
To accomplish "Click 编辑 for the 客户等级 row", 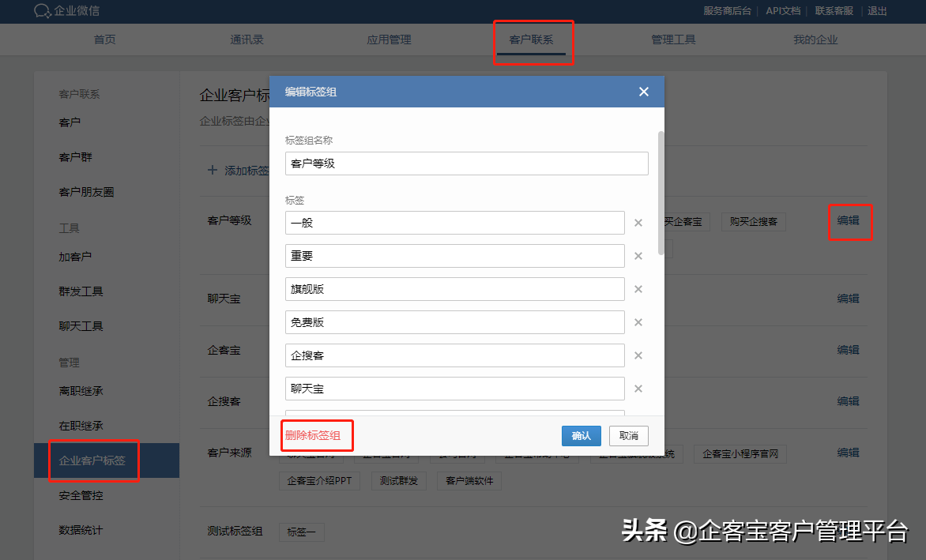I will click(x=848, y=220).
